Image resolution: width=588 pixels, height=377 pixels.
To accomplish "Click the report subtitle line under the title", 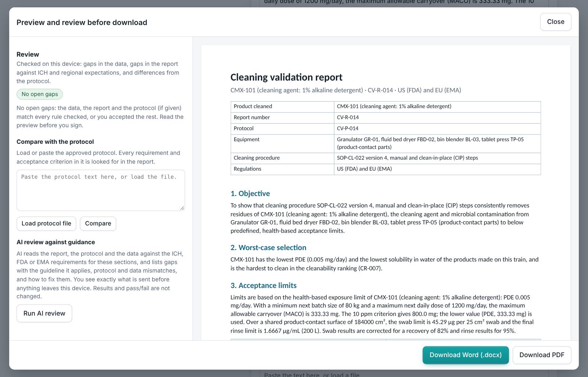I will click(x=346, y=90).
